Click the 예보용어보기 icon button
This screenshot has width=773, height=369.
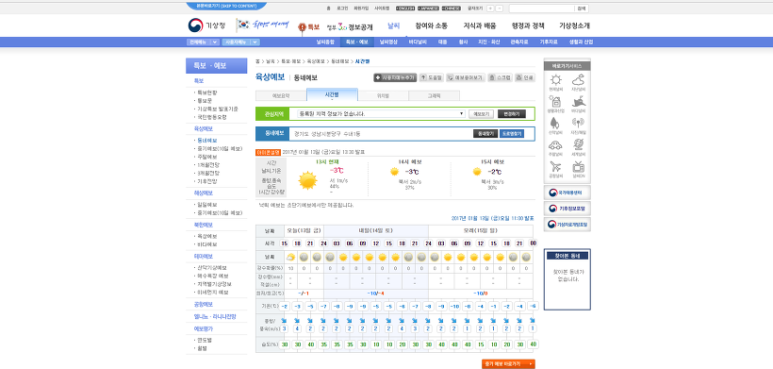(x=465, y=78)
